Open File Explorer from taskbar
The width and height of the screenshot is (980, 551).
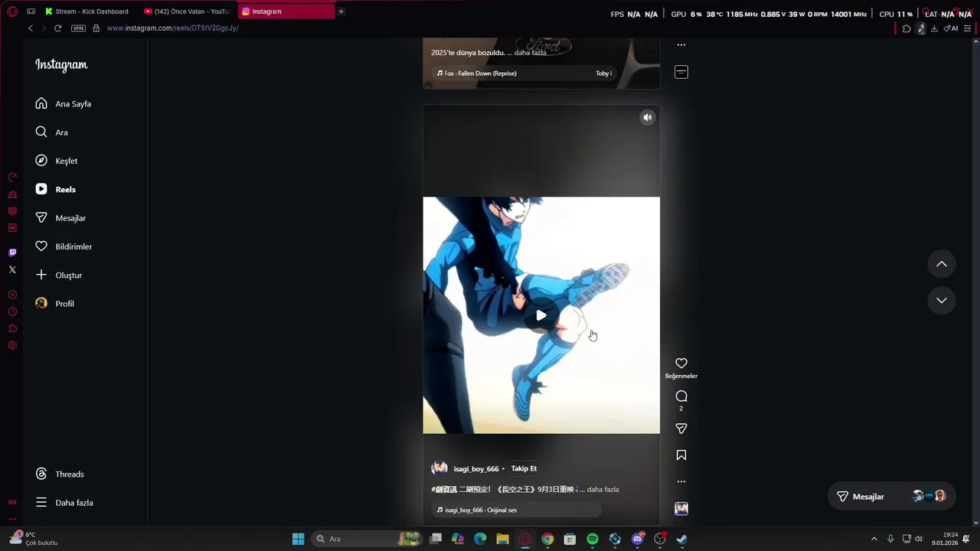coord(502,539)
